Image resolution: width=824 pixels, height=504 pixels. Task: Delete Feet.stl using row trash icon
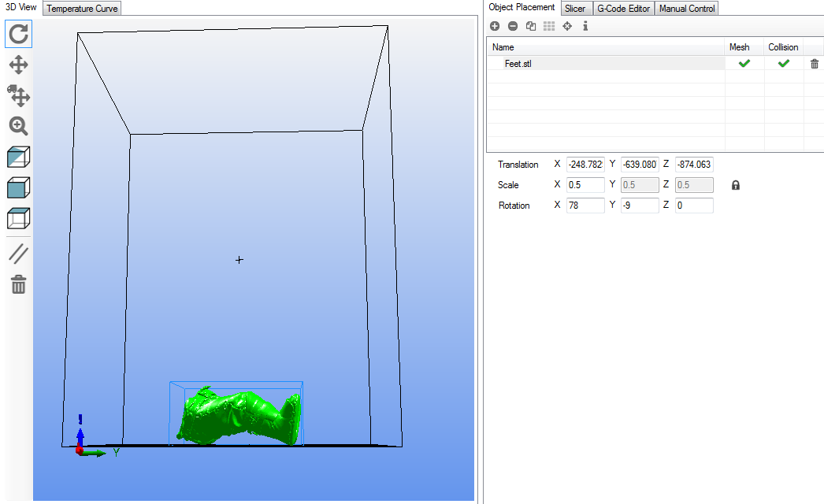pyautogui.click(x=815, y=64)
